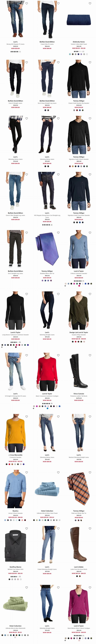Expand extra colors for Basic Crewneck Cashmere Cardigan
Screen dimensions: 96x644
pos(34,408)
